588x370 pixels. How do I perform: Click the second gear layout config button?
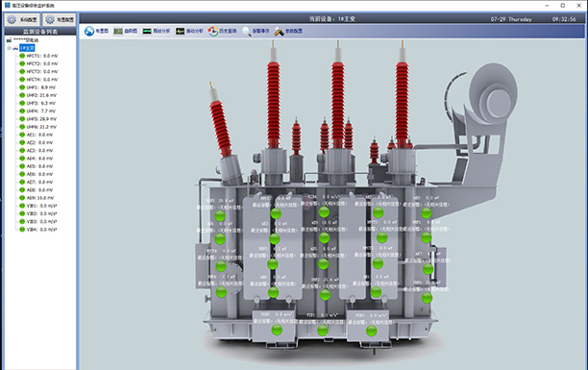click(x=60, y=19)
